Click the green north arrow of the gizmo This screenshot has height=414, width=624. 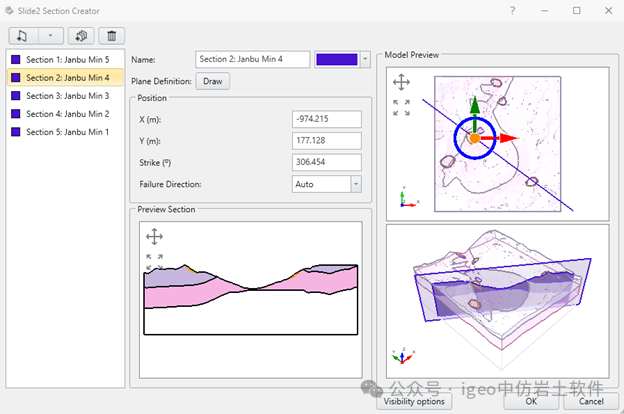coord(474,105)
